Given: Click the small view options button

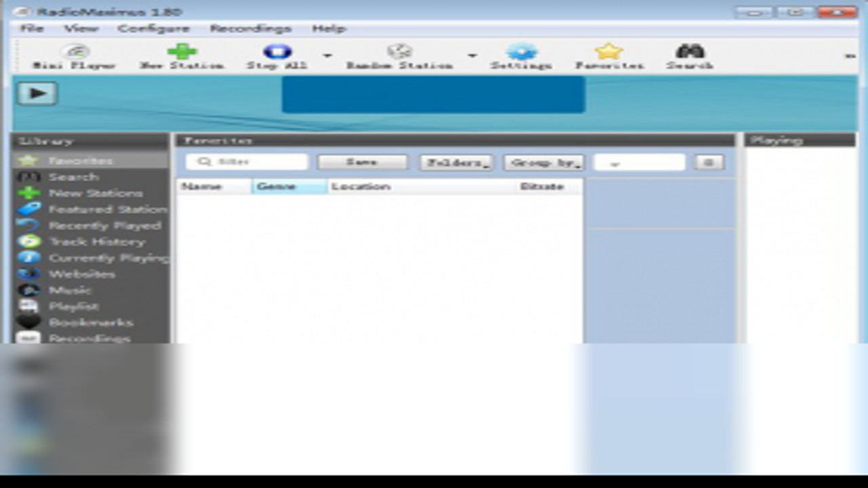Looking at the screenshot, I should pyautogui.click(x=709, y=163).
